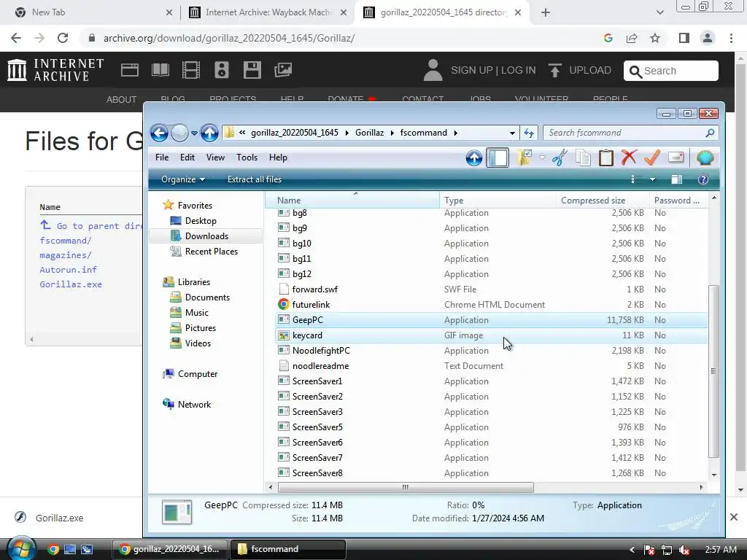The width and height of the screenshot is (747, 560).
Task: Open the File menu
Action: 162,157
